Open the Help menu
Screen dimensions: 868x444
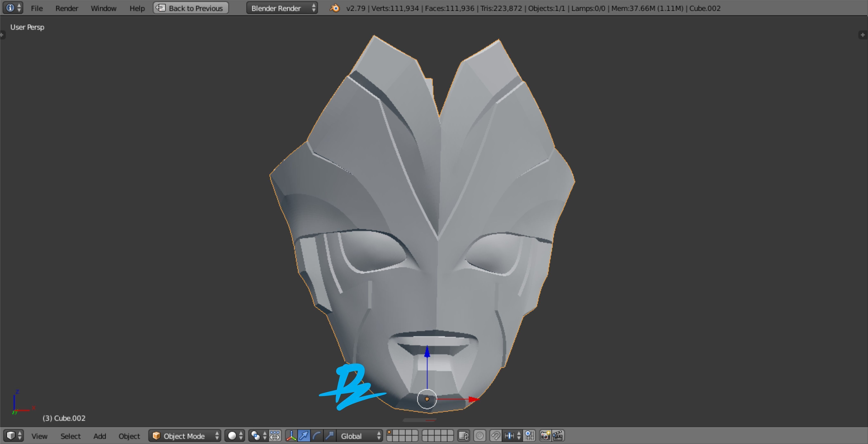pos(137,8)
